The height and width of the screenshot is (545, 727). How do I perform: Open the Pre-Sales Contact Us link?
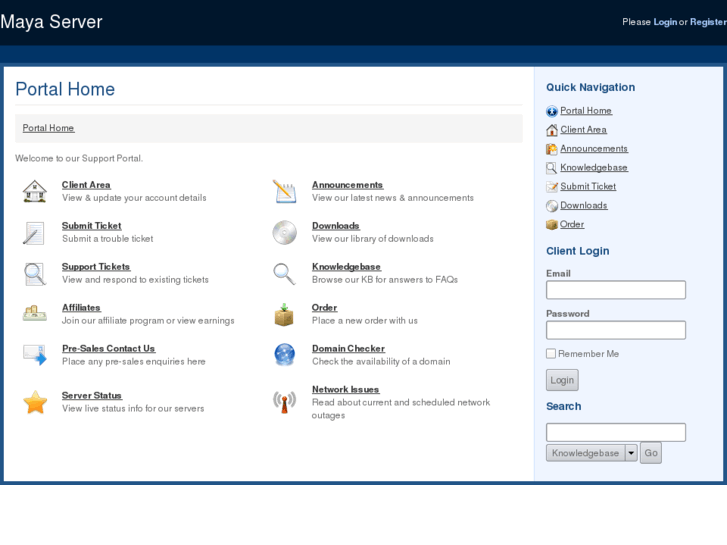click(x=108, y=348)
